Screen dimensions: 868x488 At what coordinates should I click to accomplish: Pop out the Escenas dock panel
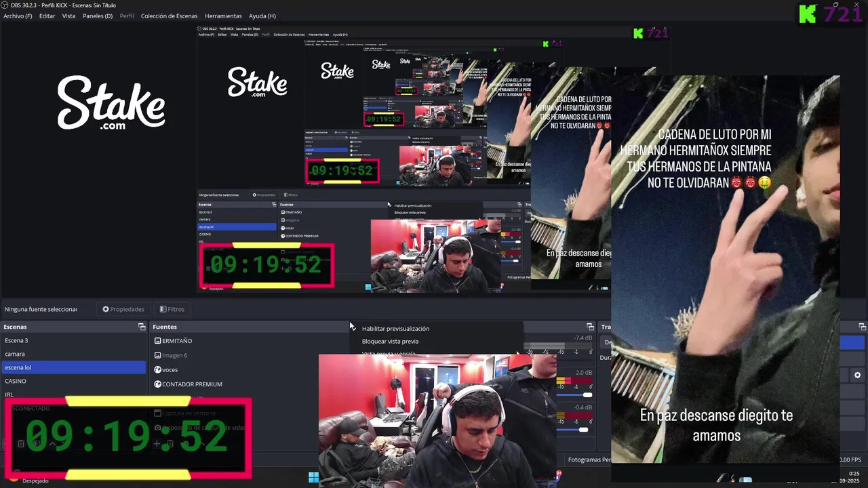click(142, 327)
